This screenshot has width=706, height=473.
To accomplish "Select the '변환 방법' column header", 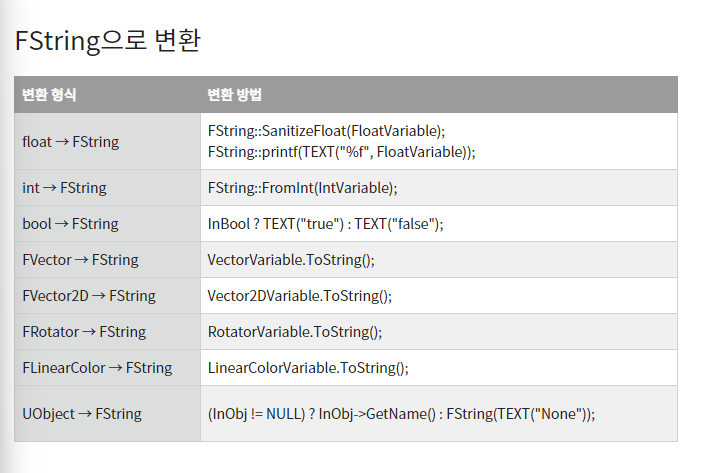I will click(x=234, y=95).
